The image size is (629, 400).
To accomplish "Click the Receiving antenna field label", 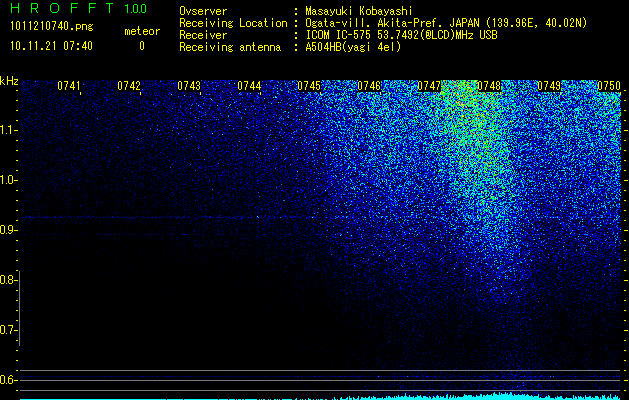I will pyautogui.click(x=230, y=47).
